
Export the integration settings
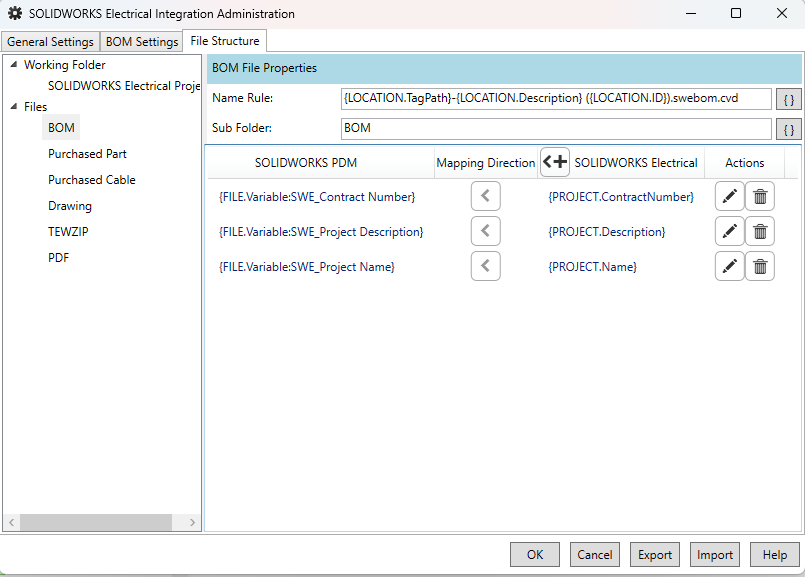[x=655, y=554]
